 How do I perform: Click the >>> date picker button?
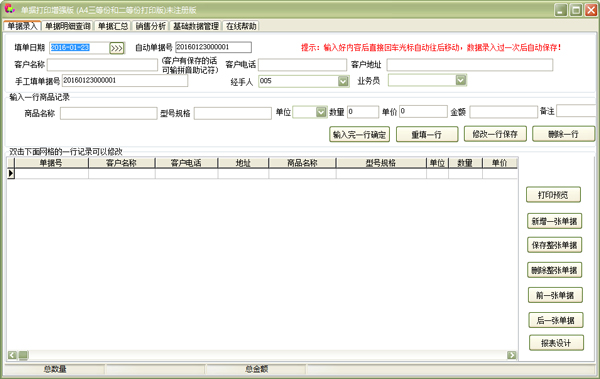(x=117, y=48)
